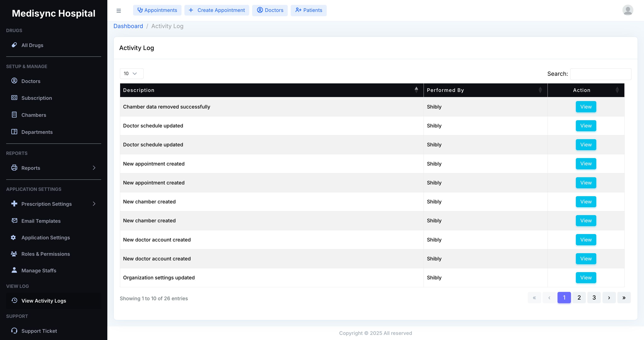
Task: Open the Create Appointment page
Action: (217, 10)
